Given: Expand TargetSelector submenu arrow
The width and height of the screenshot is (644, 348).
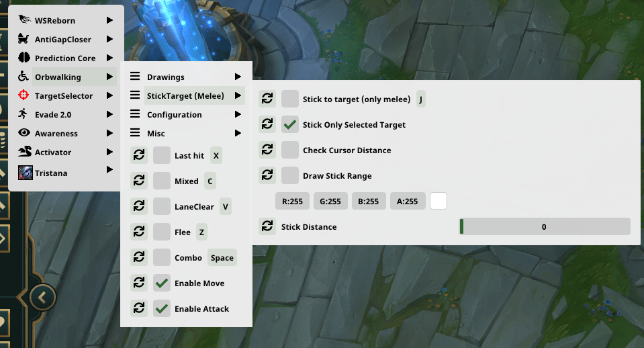Looking at the screenshot, I should point(109,95).
